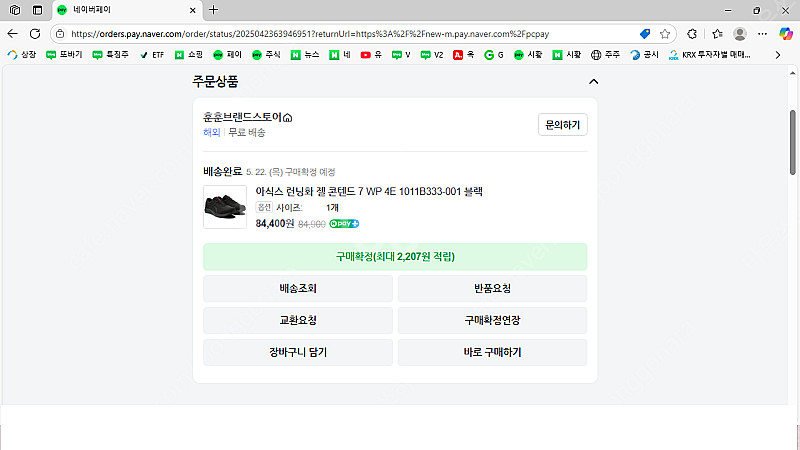Click the 84,400원 price text
This screenshot has height=450, width=800.
point(274,223)
